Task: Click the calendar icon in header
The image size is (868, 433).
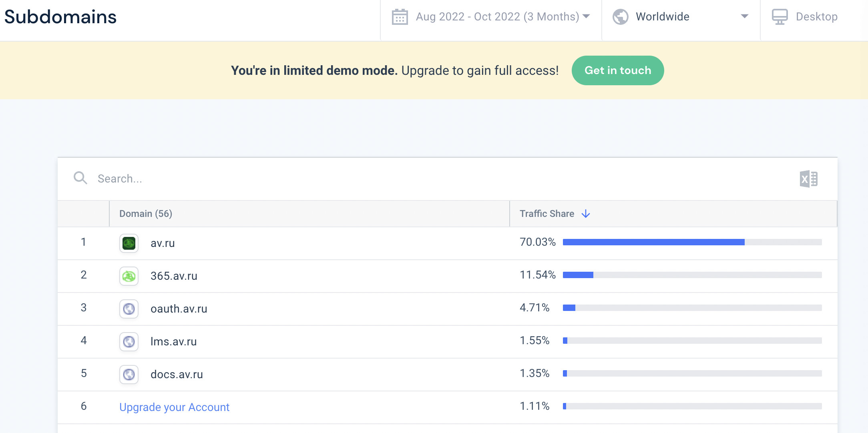Action: pyautogui.click(x=400, y=17)
